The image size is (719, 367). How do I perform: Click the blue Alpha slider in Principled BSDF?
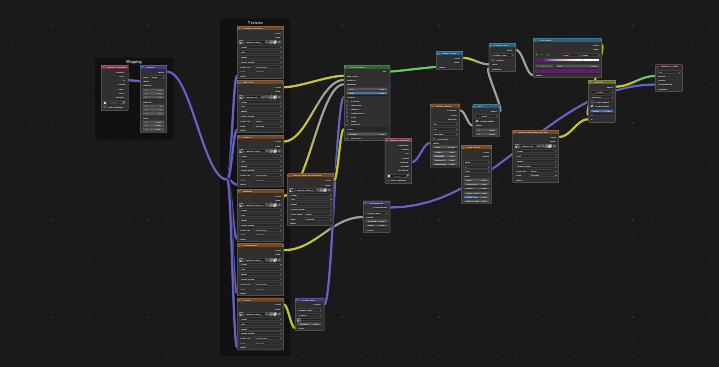(367, 93)
